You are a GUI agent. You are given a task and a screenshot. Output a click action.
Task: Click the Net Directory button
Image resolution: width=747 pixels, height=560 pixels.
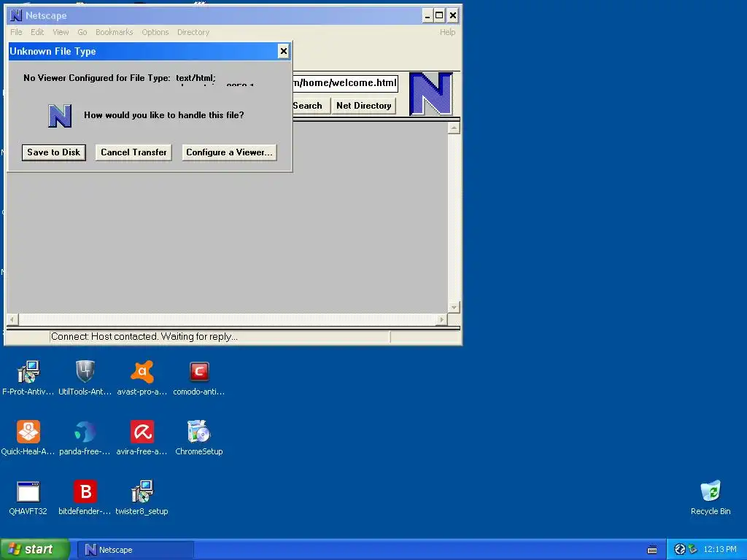click(363, 106)
